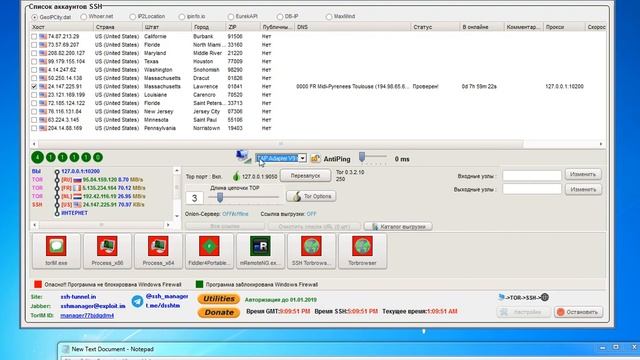Image resolution: width=640 pixels, height=360 pixels.
Task: Open the manager77bjdqdm4 TorIM ID link
Action: pos(87,316)
